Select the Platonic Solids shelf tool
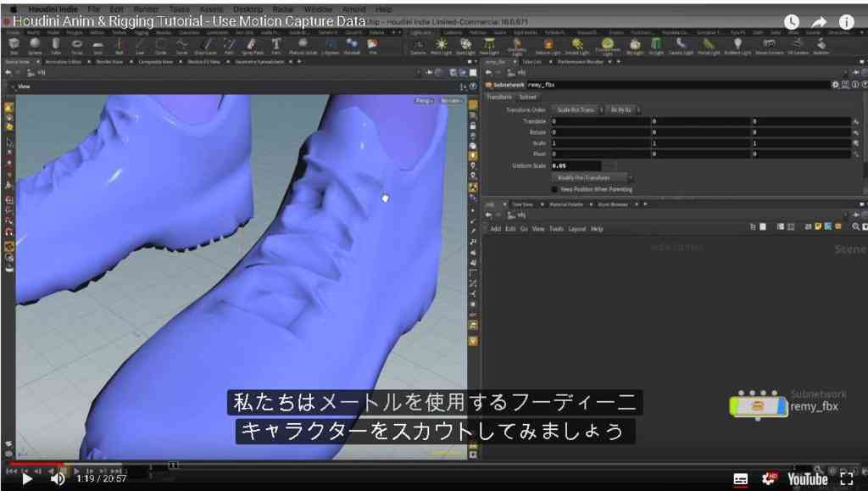The height and width of the screenshot is (491, 868). (x=303, y=46)
